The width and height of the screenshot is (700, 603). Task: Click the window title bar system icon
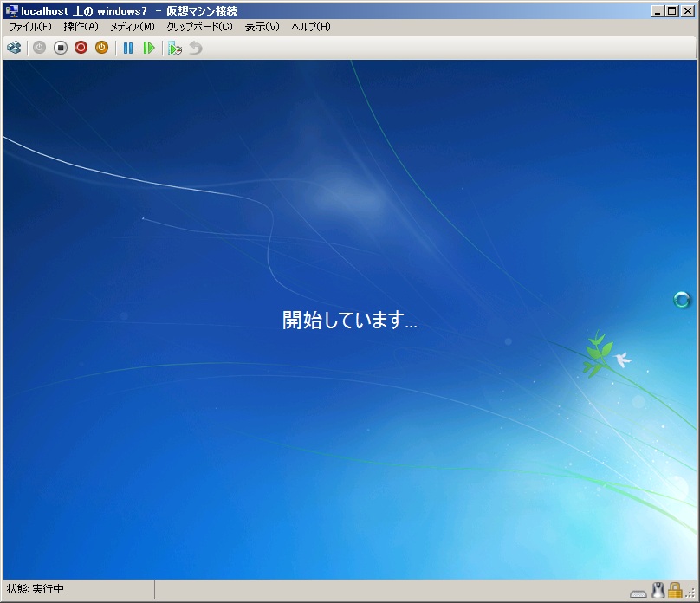(x=12, y=10)
